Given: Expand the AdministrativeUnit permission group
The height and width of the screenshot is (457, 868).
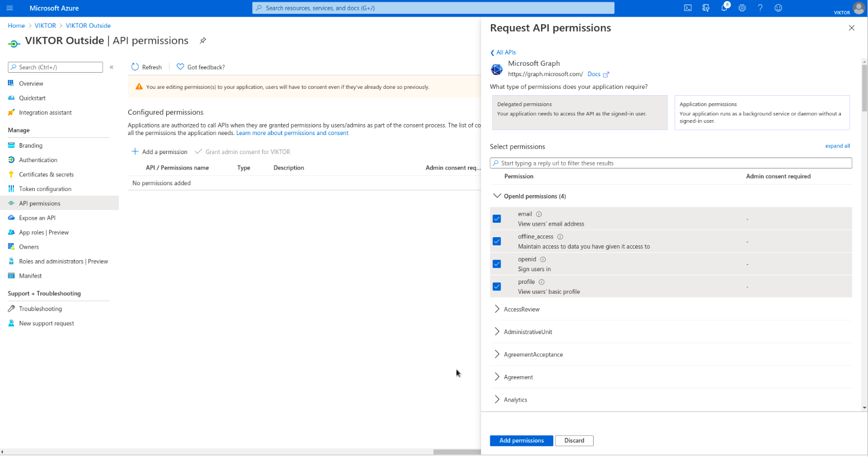Looking at the screenshot, I should (528, 332).
